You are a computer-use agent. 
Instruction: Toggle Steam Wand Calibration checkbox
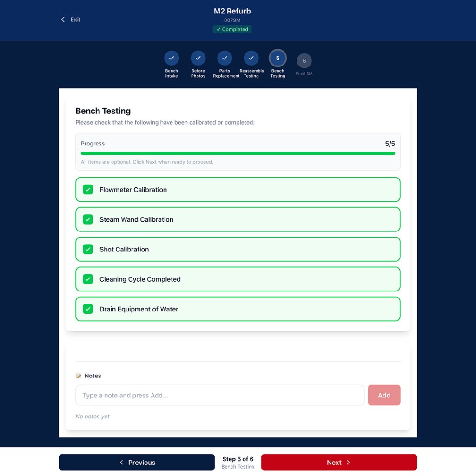pyautogui.click(x=88, y=219)
